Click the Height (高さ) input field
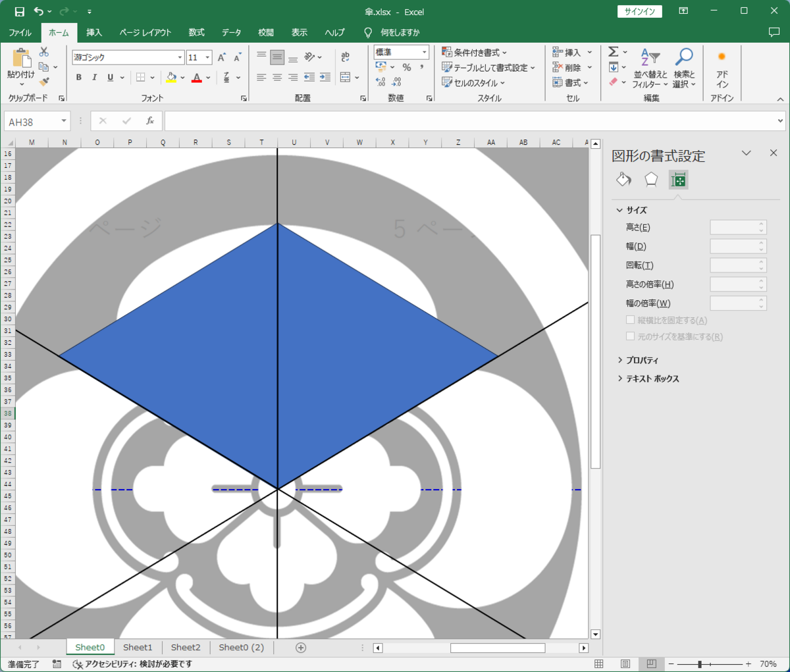Image resolution: width=790 pixels, height=672 pixels. (738, 227)
